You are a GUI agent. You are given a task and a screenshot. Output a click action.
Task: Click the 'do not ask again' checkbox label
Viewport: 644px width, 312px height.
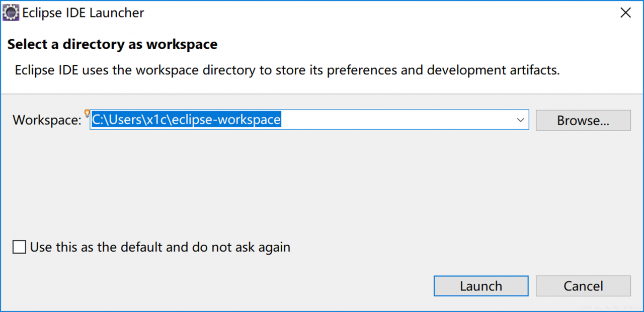160,247
